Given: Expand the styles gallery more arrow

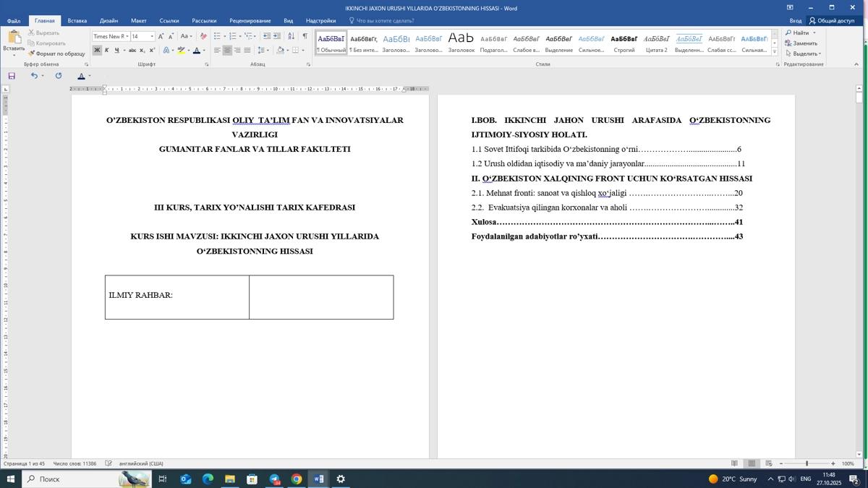Looking at the screenshot, I should pyautogui.click(x=775, y=52).
